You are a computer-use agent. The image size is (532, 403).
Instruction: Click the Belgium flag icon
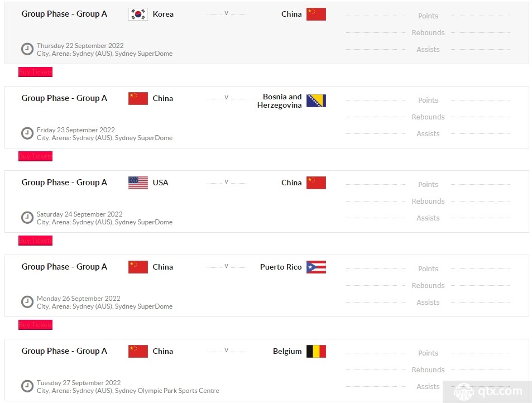(316, 352)
